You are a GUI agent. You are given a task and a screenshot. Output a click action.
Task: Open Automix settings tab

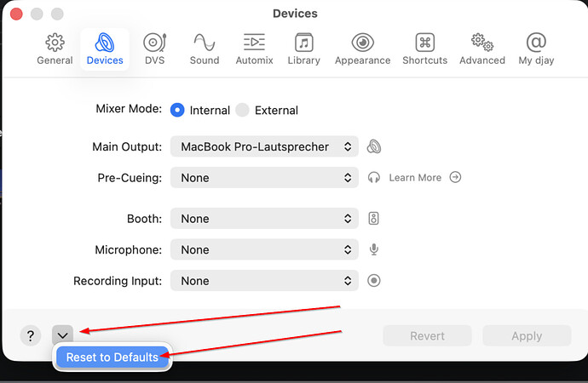(x=254, y=49)
